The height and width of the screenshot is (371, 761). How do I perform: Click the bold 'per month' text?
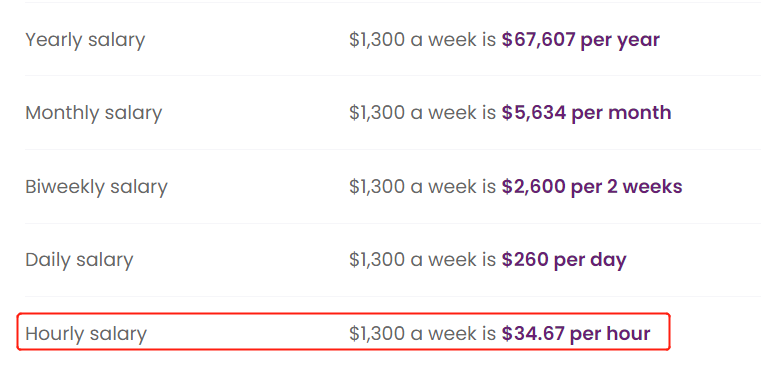(x=621, y=114)
